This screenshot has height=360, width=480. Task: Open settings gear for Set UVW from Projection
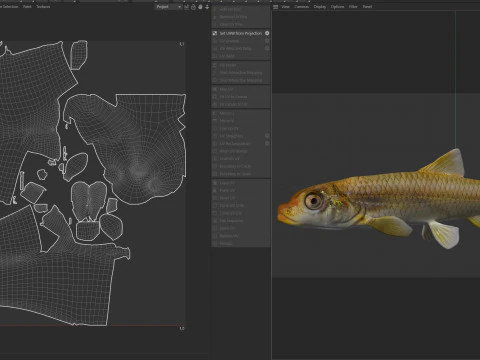pos(267,33)
